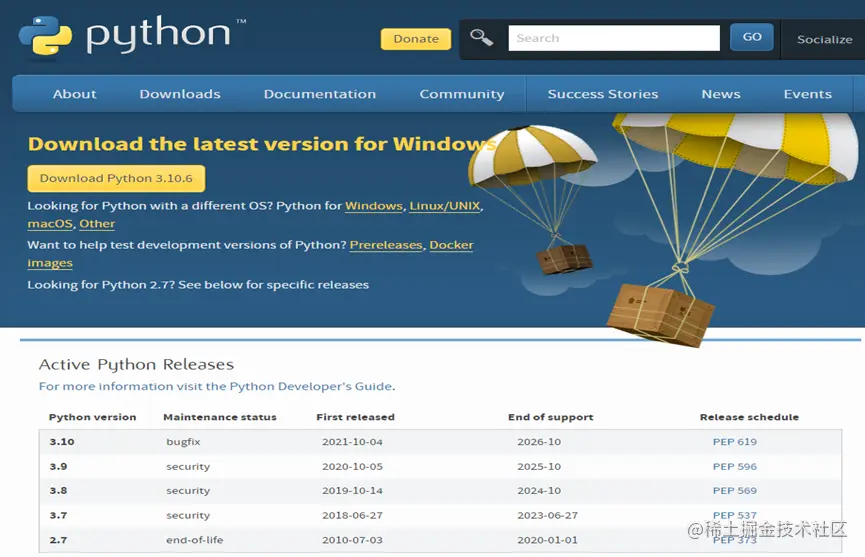Follow the Other OS link
The width and height of the screenshot is (865, 557).
(97, 224)
